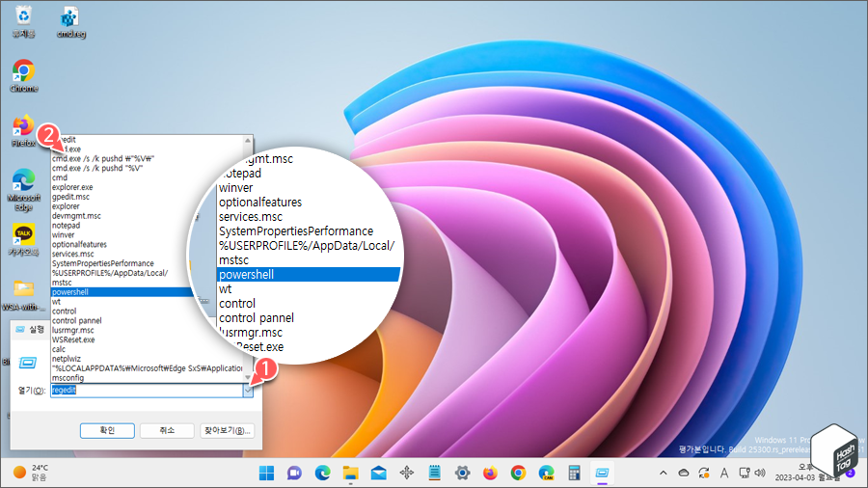Image resolution: width=868 pixels, height=488 pixels.
Task: Click the Run dialog taskbar icon
Action: tap(602, 474)
